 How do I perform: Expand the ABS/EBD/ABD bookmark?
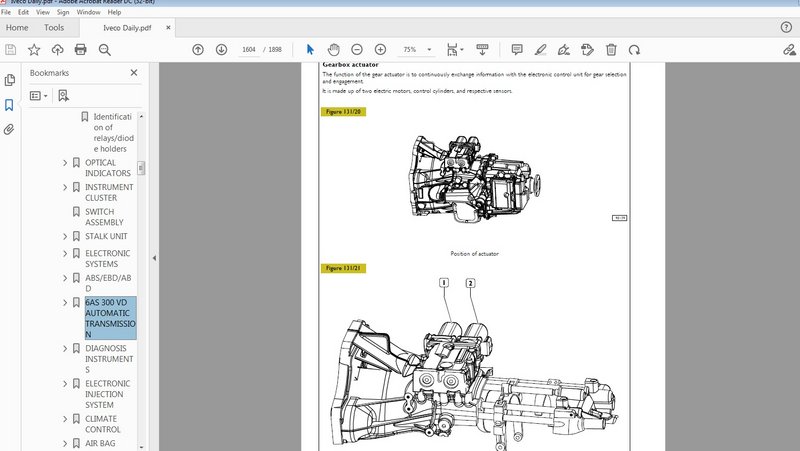tap(65, 278)
